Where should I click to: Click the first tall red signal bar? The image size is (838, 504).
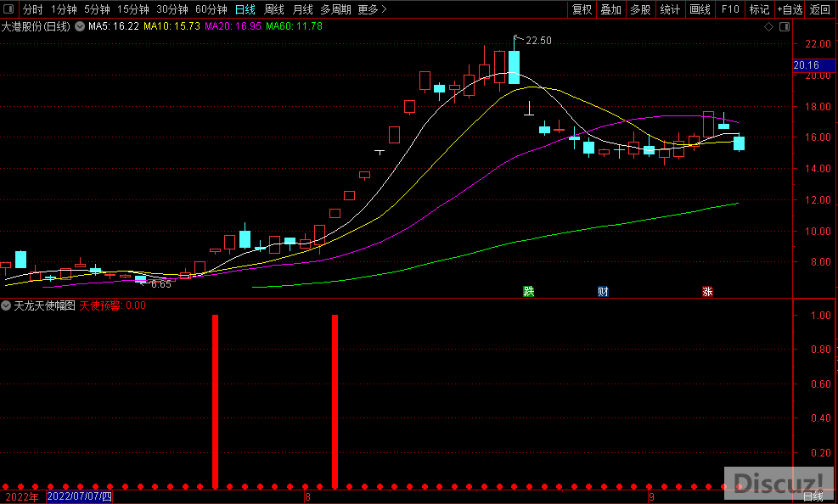click(x=216, y=401)
